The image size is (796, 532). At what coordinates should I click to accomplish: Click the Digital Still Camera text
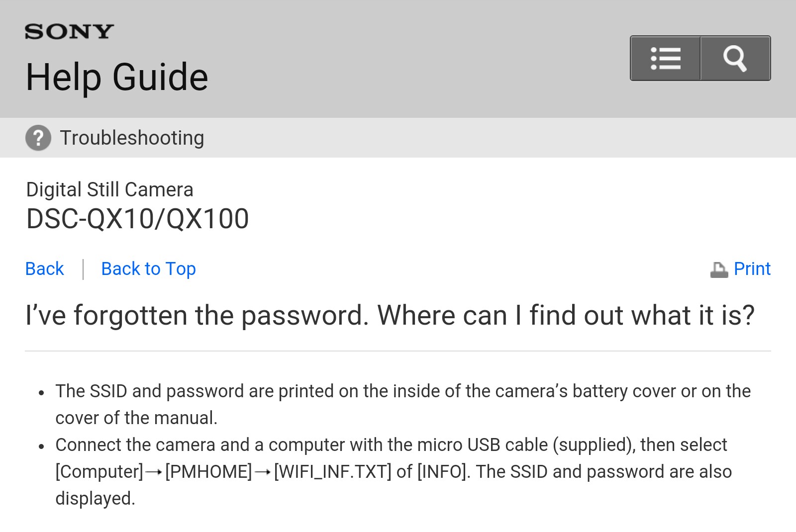click(109, 189)
